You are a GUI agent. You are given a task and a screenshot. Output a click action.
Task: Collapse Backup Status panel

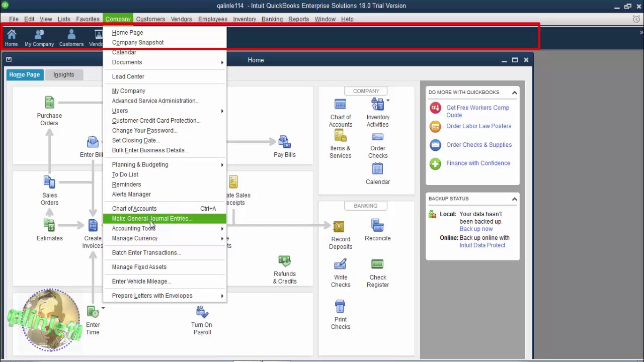coord(514,199)
